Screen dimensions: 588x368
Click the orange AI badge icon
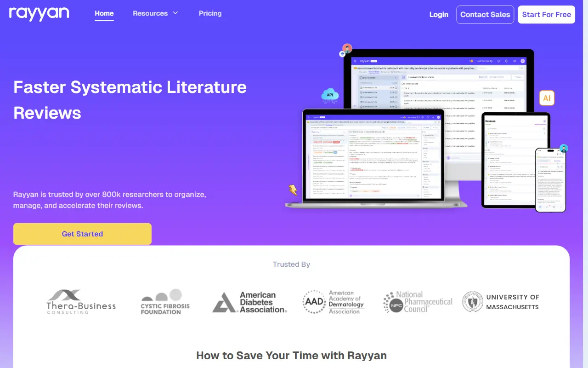click(x=547, y=98)
